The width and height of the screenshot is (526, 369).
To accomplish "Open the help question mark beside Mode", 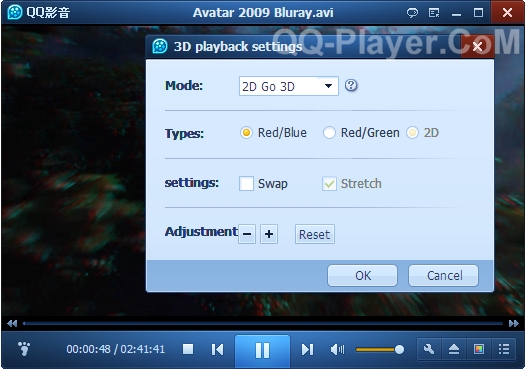I will tap(351, 86).
